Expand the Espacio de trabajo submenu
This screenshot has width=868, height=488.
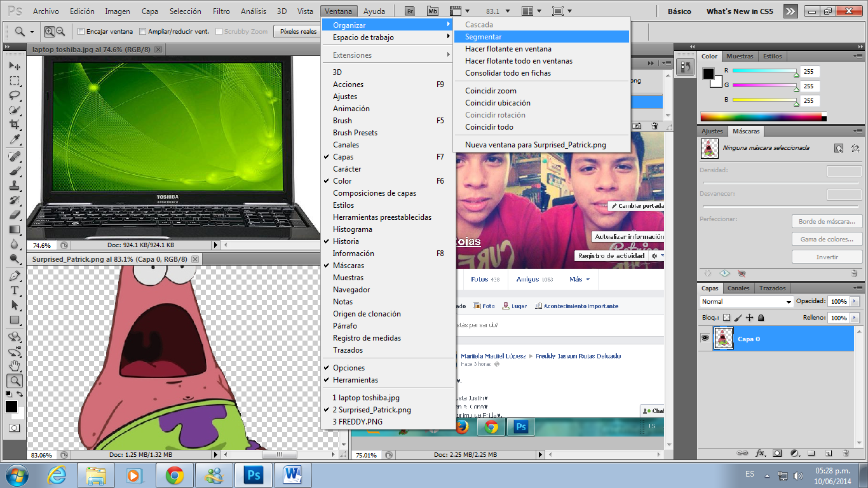point(388,37)
